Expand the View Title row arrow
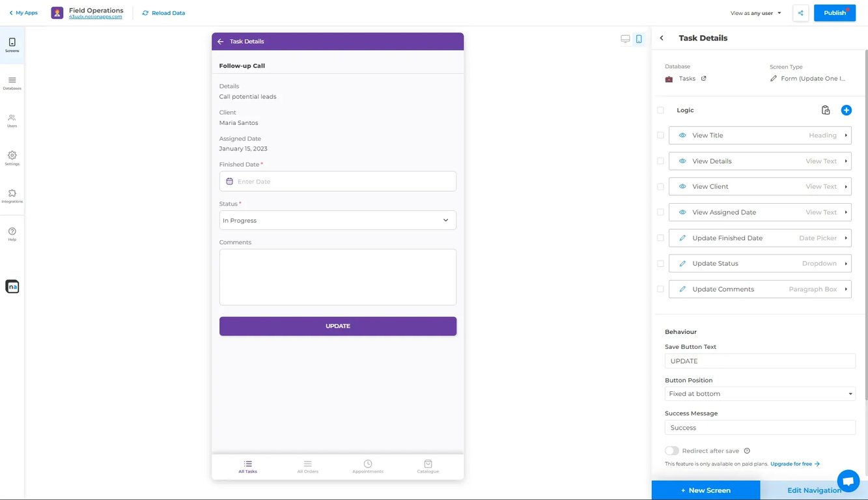This screenshot has width=868, height=500. pos(846,135)
